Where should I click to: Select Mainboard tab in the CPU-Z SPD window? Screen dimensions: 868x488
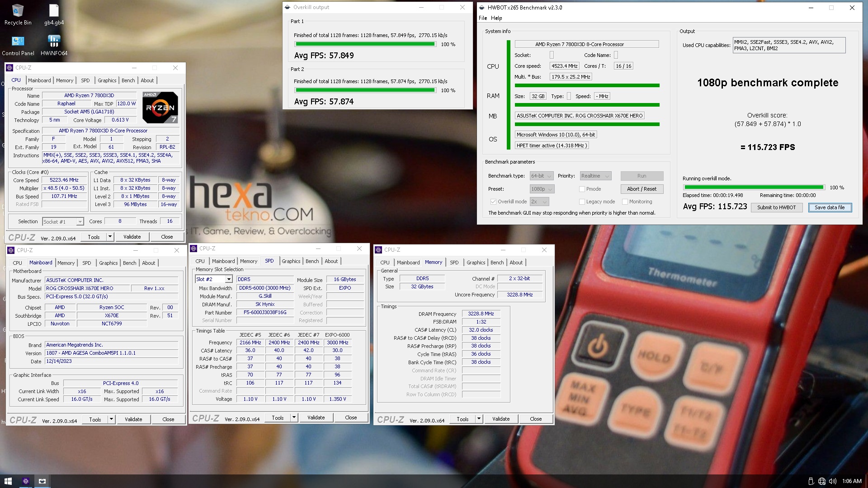[223, 261]
